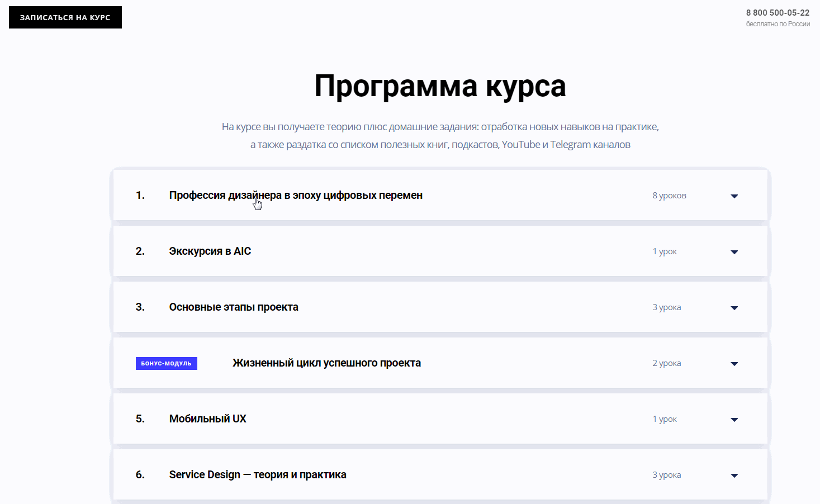Click the '8 уроков' lesson count
This screenshot has height=504, width=820.
[669, 196]
